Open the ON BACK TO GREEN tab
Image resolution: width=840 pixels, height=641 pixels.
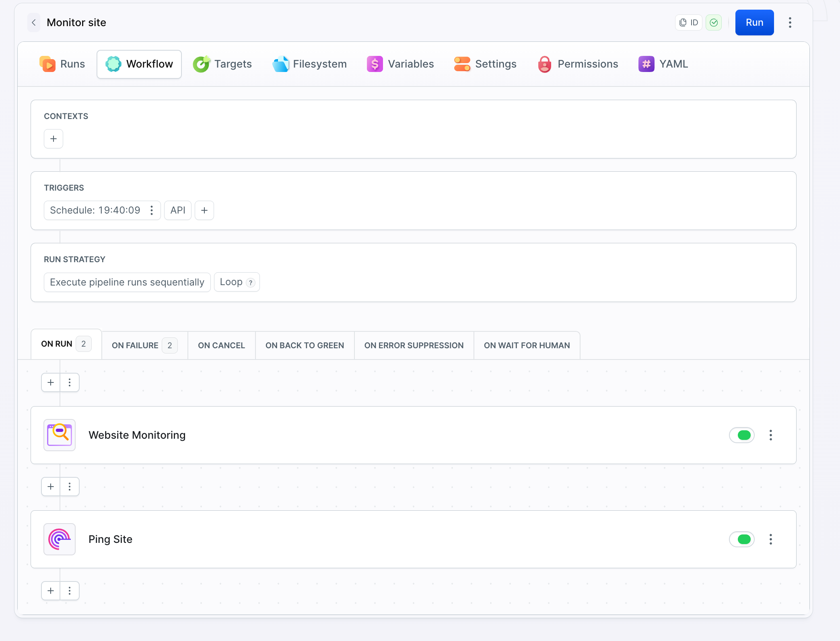(305, 345)
